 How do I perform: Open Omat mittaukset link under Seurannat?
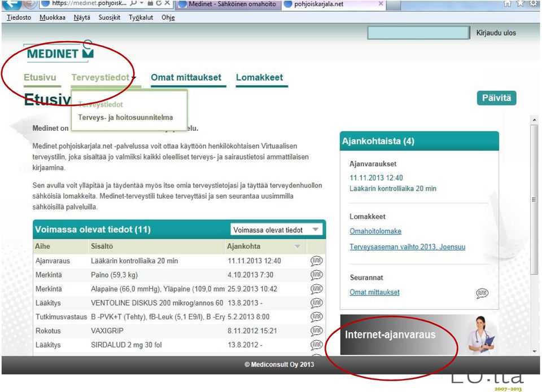click(374, 292)
